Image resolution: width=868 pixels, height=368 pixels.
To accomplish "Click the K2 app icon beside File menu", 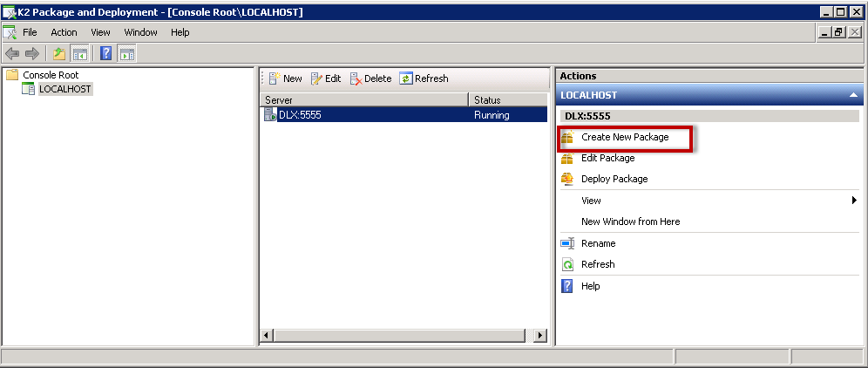I will (x=10, y=32).
